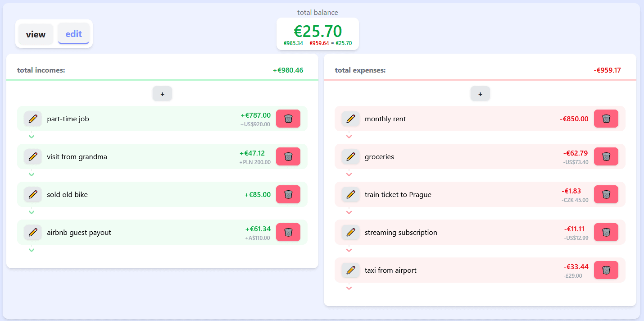
Task: Edit the taxi from airport expense
Action: pos(351,271)
